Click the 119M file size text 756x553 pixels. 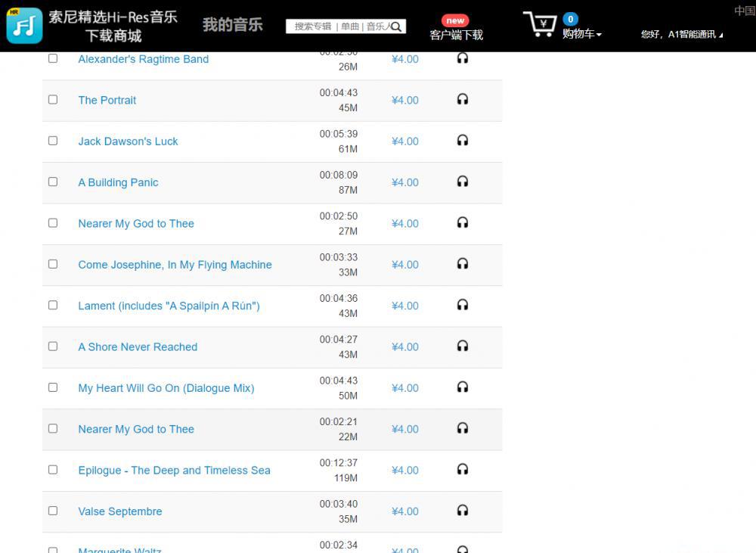[x=345, y=477]
